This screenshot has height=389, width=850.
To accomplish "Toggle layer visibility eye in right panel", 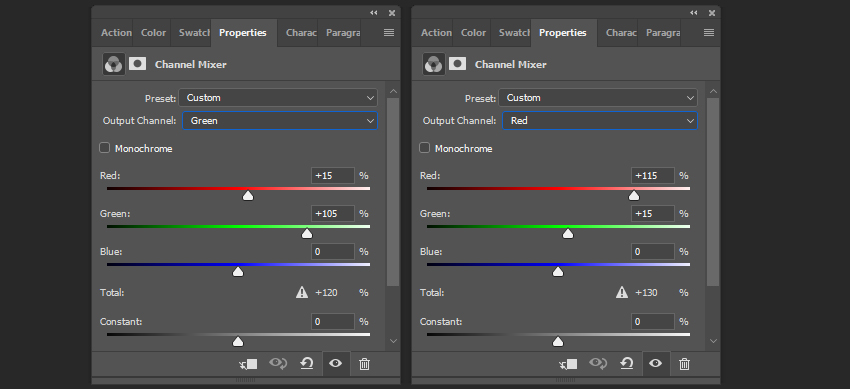I will 655,364.
